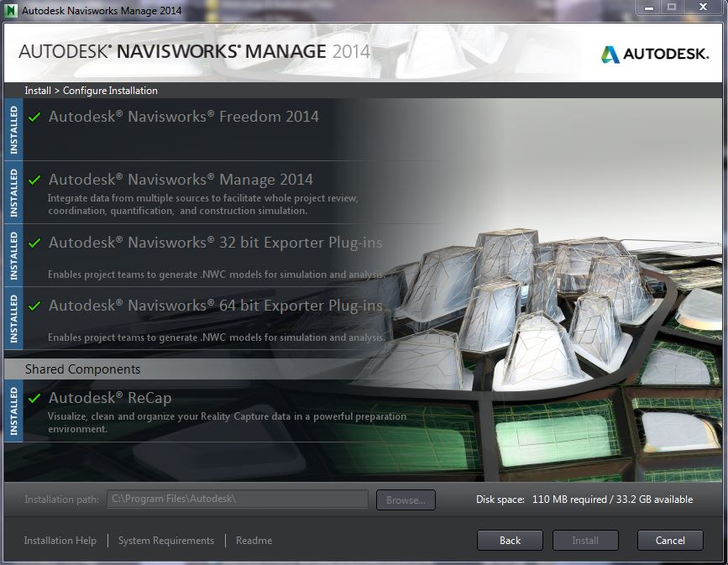
Task: Open System Requirements
Action: (x=165, y=541)
